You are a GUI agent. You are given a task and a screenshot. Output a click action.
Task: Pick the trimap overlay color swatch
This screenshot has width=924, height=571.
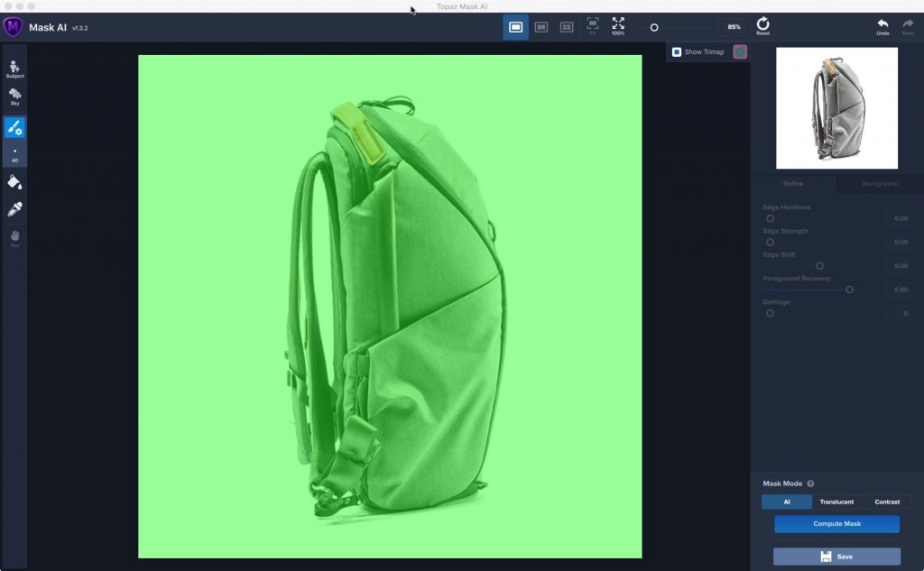coord(740,51)
